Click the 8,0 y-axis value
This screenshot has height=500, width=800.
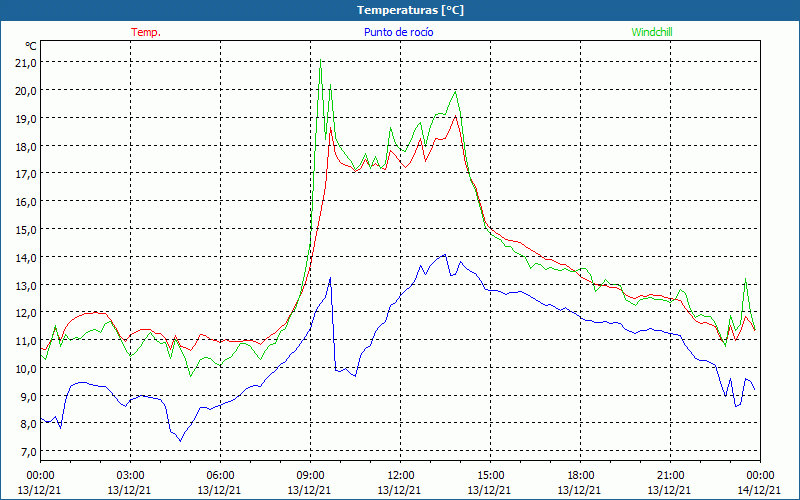(28, 424)
